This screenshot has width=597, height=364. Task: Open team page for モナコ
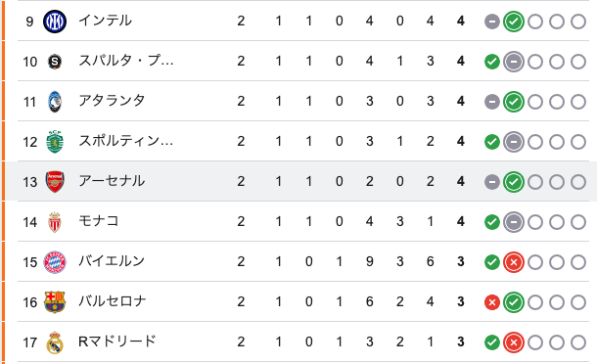tap(99, 221)
